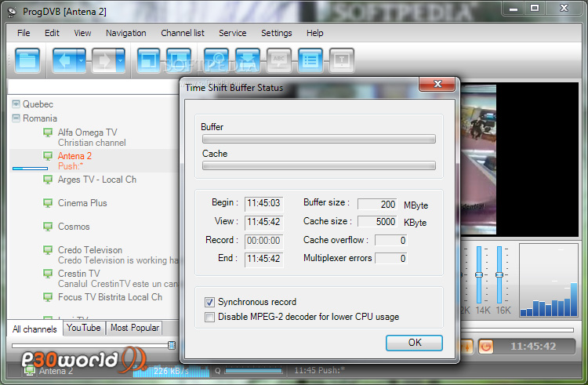Toggle the Synchronous record checkbox

coord(209,302)
